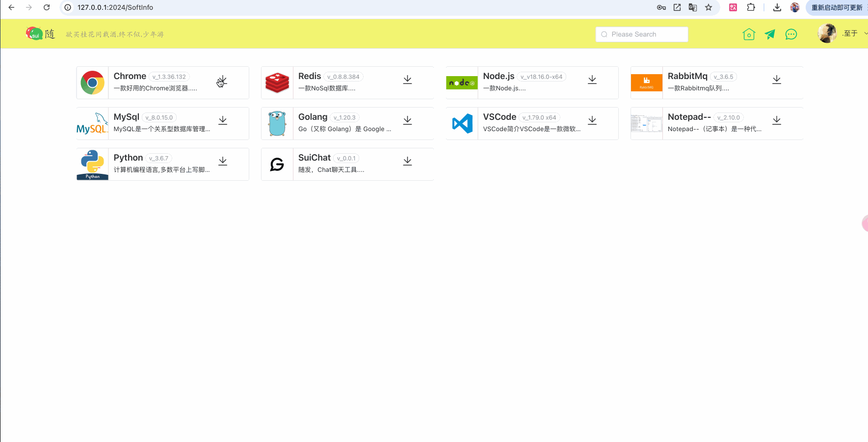Image resolution: width=868 pixels, height=442 pixels.
Task: Open the RabbitMQ logo thumbnail
Action: coord(647,83)
